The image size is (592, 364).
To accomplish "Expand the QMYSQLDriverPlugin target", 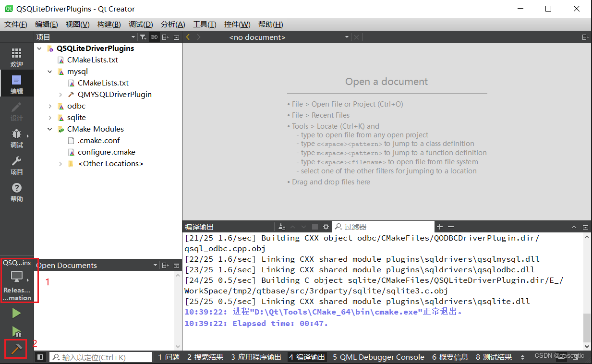I will [60, 95].
